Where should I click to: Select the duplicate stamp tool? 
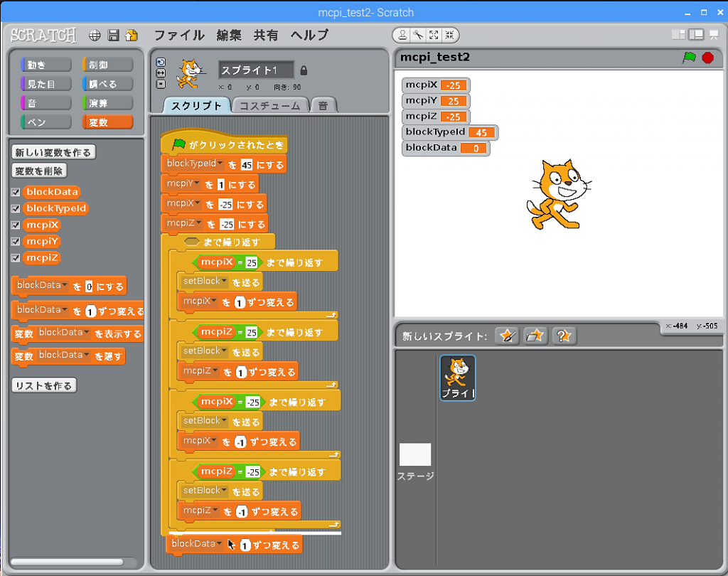[402, 35]
